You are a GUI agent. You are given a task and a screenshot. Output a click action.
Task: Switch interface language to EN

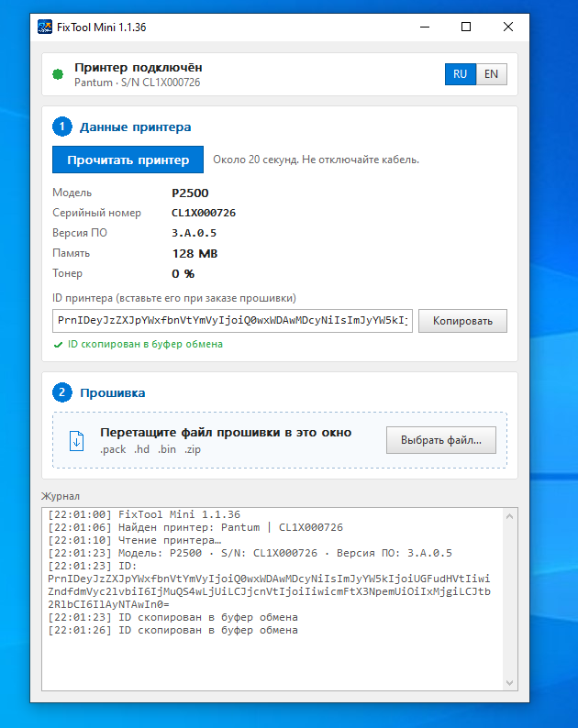pyautogui.click(x=491, y=74)
